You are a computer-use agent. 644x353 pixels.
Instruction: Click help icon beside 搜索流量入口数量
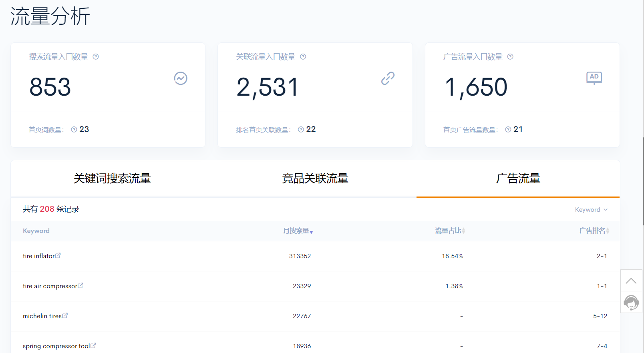[x=96, y=57]
